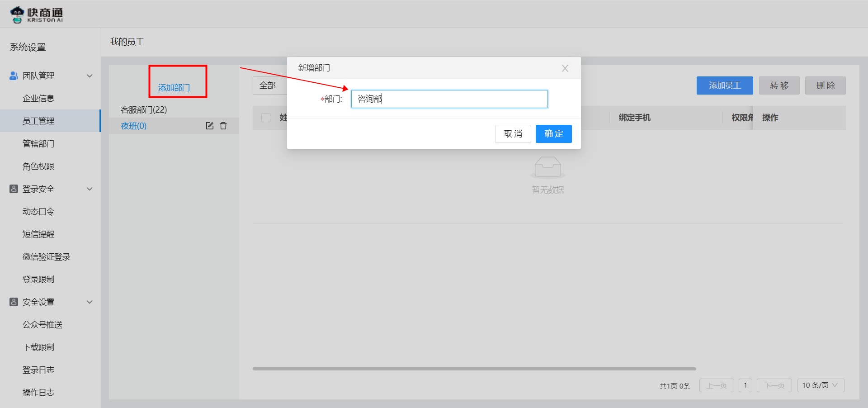The height and width of the screenshot is (408, 868).
Task: Confirm with the 确定 button
Action: coord(553,134)
